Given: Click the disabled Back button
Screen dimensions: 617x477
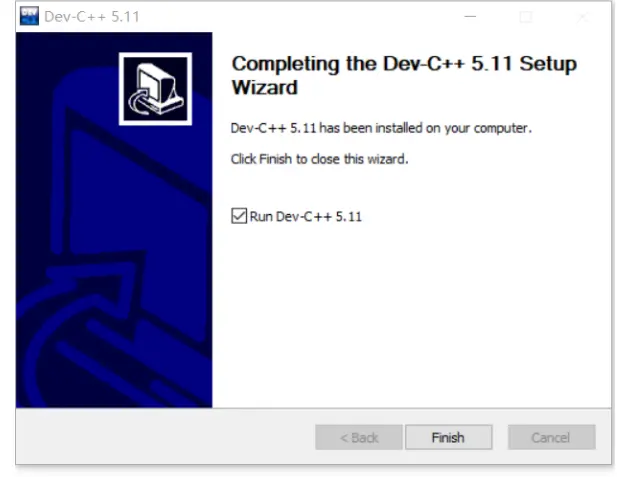Looking at the screenshot, I should coord(358,437).
